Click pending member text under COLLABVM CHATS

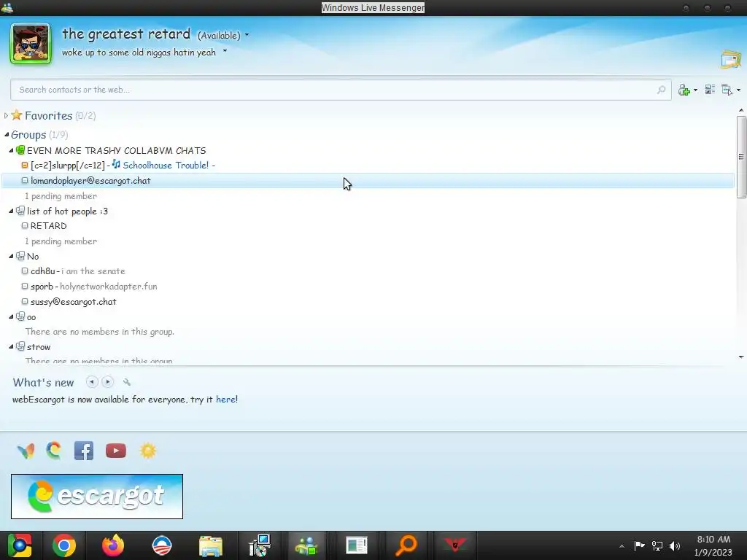point(61,195)
